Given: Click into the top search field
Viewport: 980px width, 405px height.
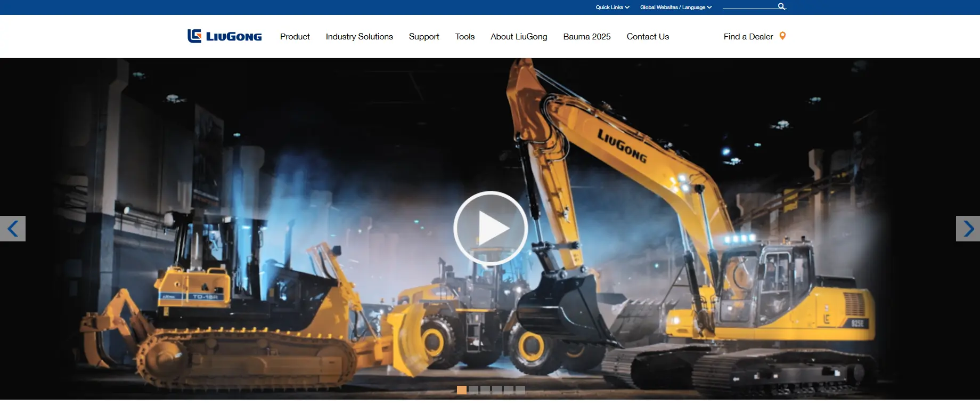Looking at the screenshot, I should (750, 6).
